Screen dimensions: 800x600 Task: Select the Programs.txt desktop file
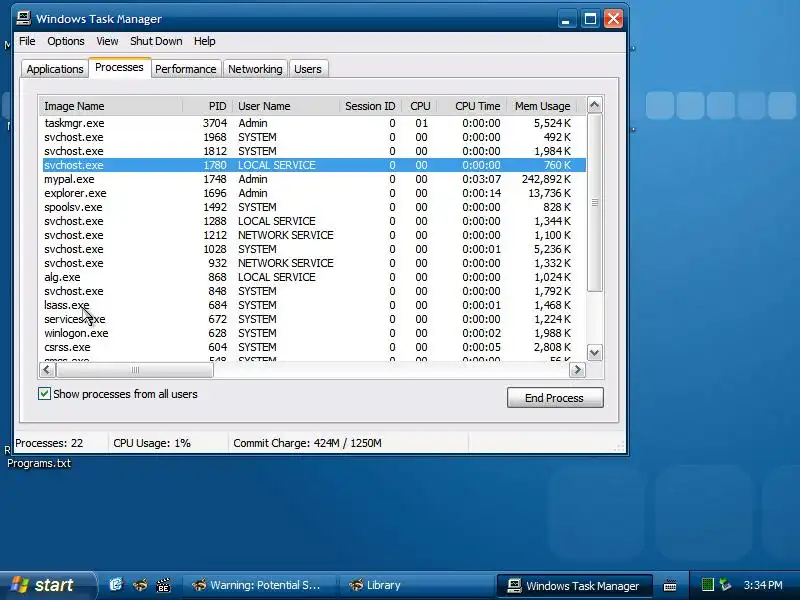[39, 463]
